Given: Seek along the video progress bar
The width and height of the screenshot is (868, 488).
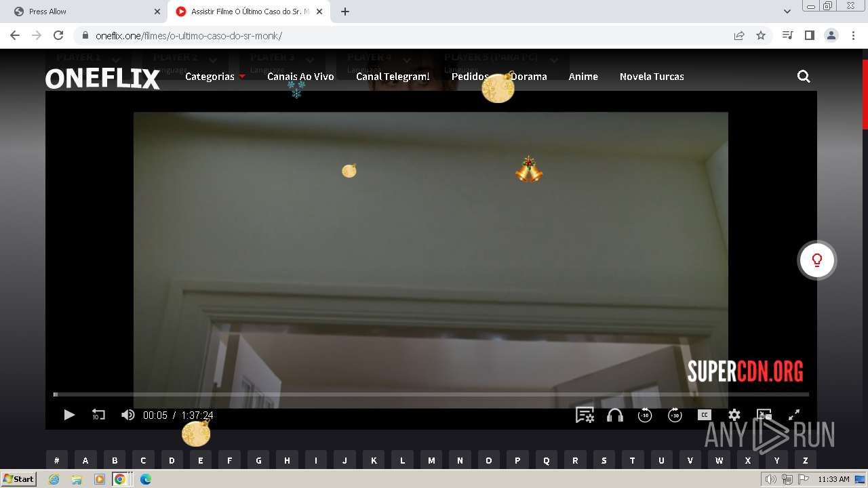Looking at the screenshot, I should pyautogui.click(x=431, y=394).
